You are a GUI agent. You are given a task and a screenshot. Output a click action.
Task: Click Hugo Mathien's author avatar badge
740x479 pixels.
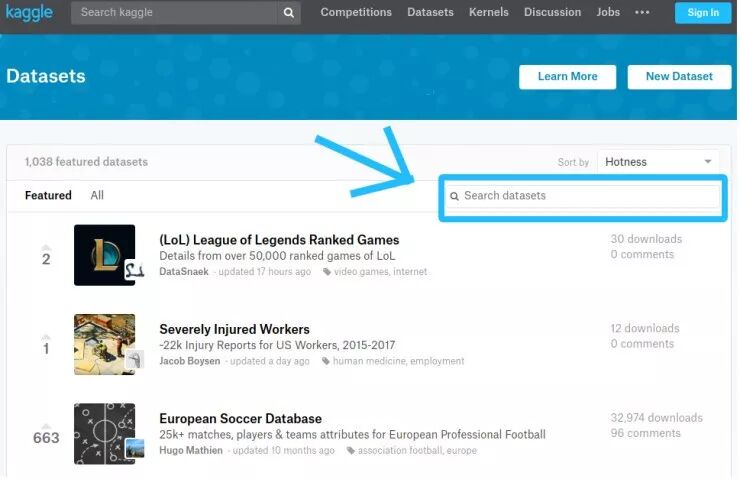134,448
